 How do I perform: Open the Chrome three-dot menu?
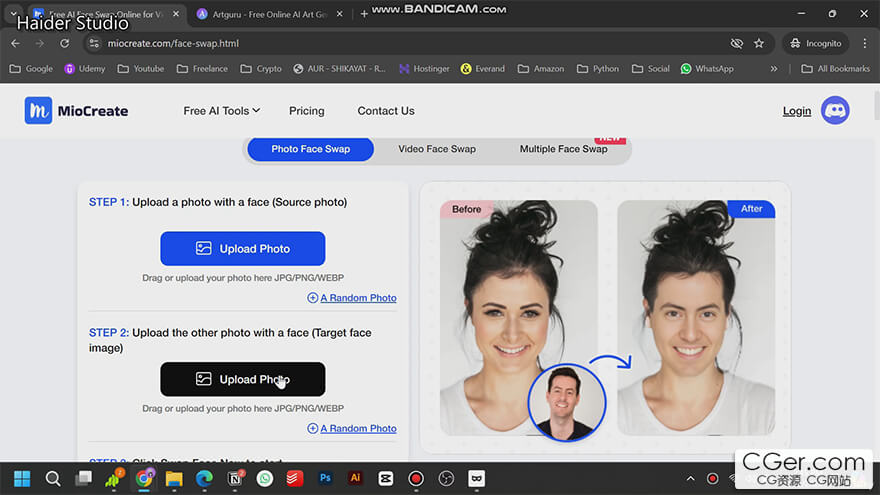click(864, 43)
